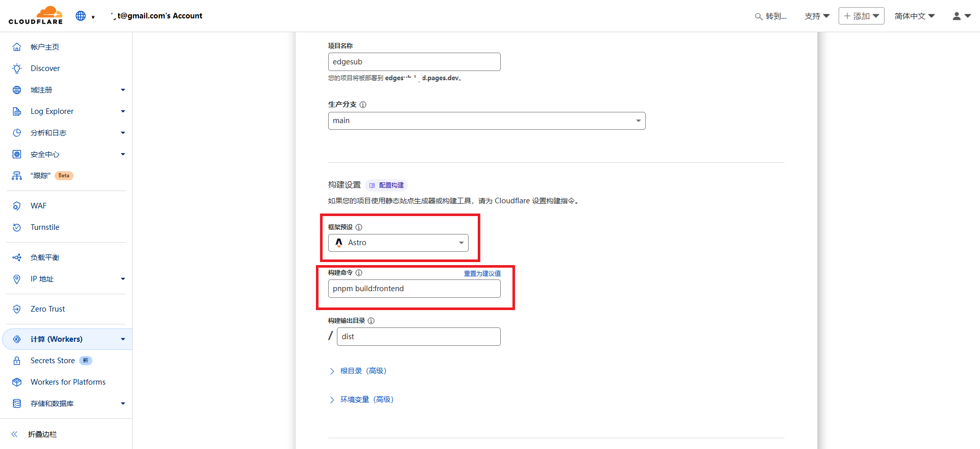This screenshot has height=449, width=980.
Task: Click the info icon beside 生产分支
Action: [363, 105]
